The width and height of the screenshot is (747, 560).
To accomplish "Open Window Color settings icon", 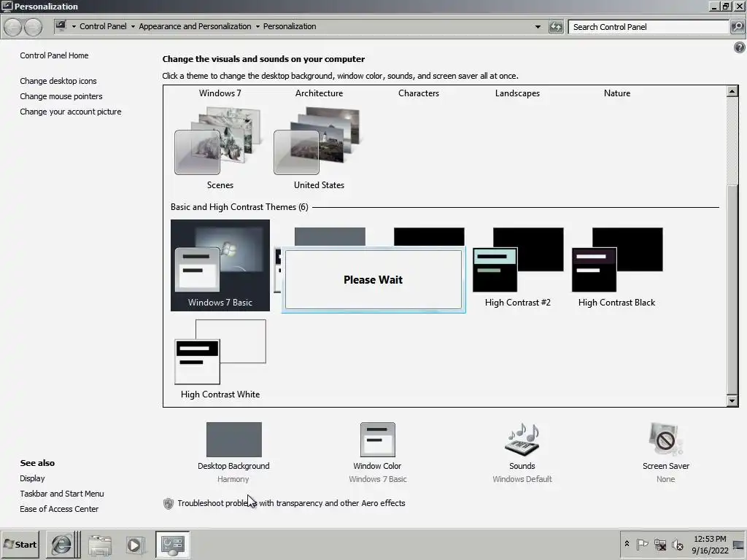I will [378, 440].
